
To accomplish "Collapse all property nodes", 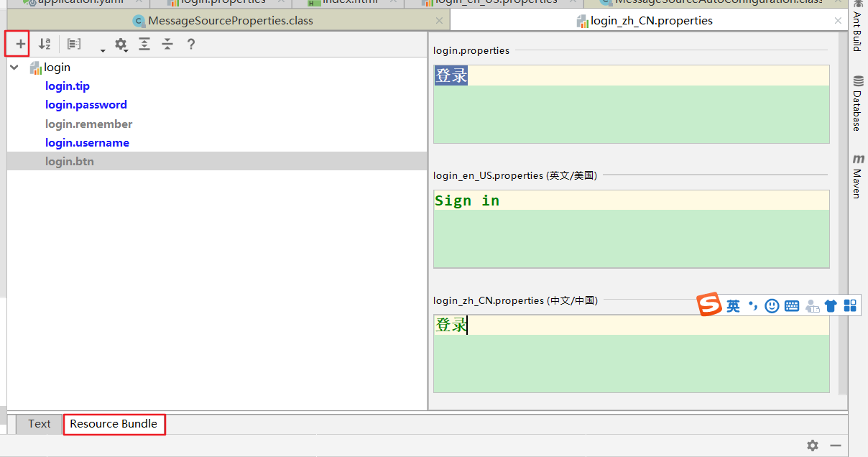I will tap(167, 44).
